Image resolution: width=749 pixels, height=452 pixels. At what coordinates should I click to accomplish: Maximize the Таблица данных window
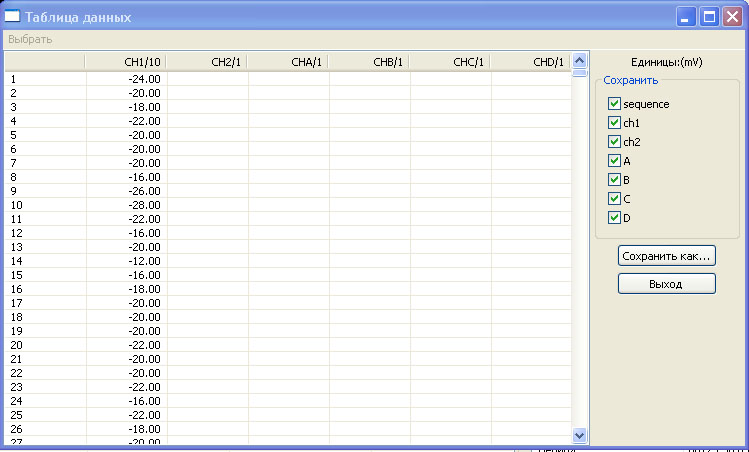pos(709,17)
